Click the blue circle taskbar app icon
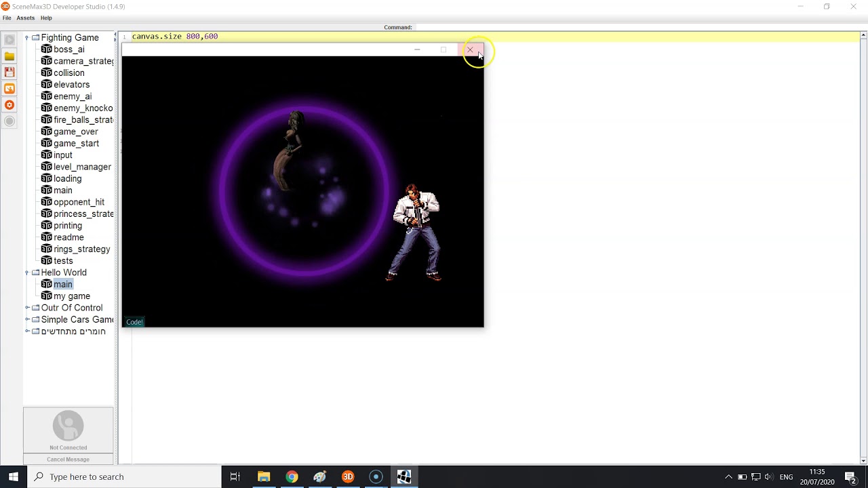Viewport: 868px width, 488px height. [x=376, y=476]
